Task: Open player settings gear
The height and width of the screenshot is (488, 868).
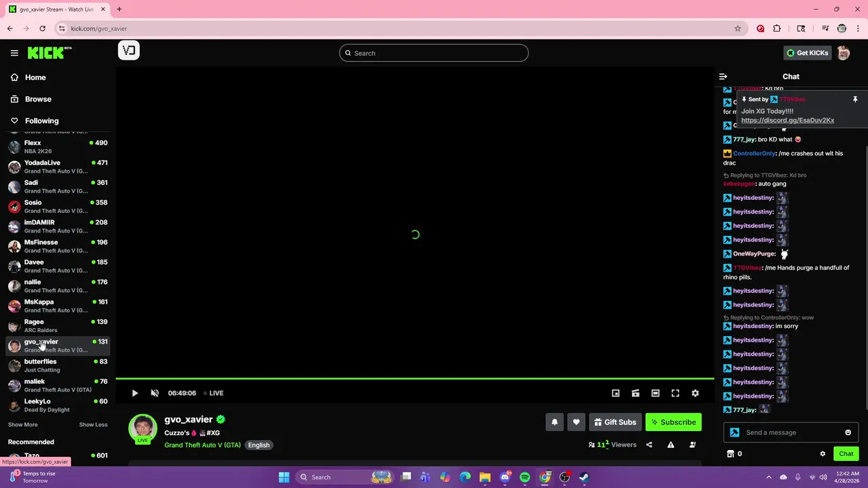Action: click(695, 393)
